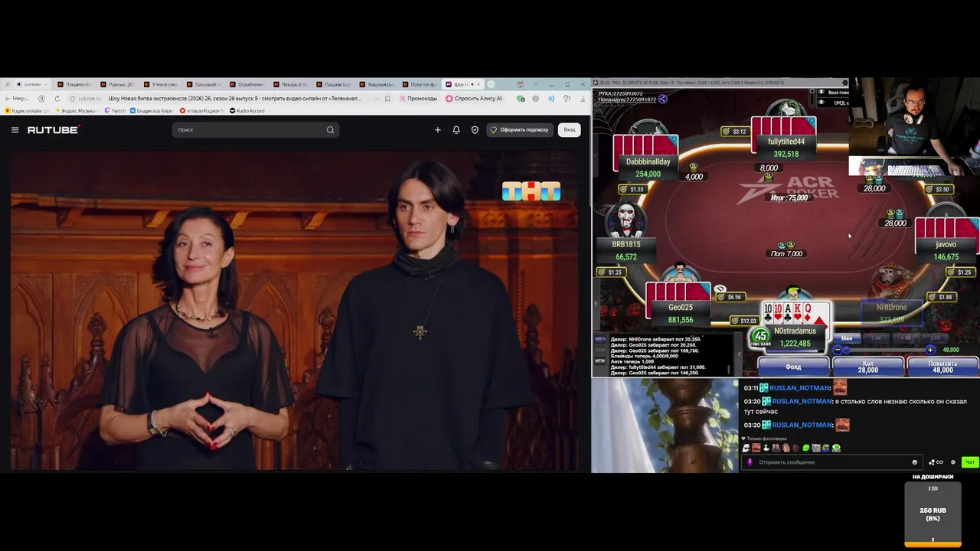
Task: Click the channel points icon in chat
Action: point(936,462)
